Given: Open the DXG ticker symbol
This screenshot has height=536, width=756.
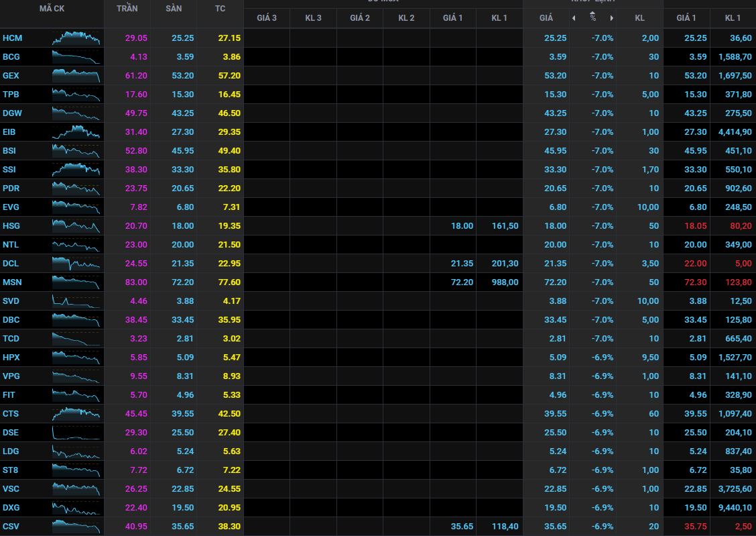Looking at the screenshot, I should (11, 508).
